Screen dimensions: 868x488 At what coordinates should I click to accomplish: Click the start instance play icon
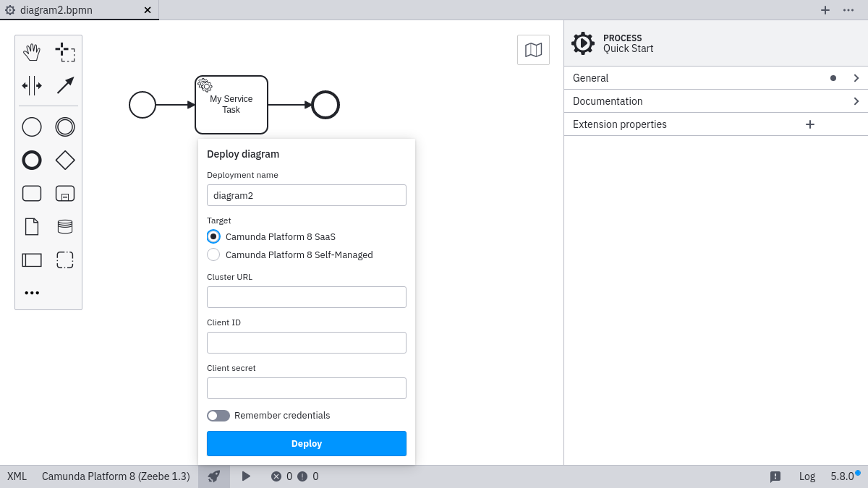(246, 476)
